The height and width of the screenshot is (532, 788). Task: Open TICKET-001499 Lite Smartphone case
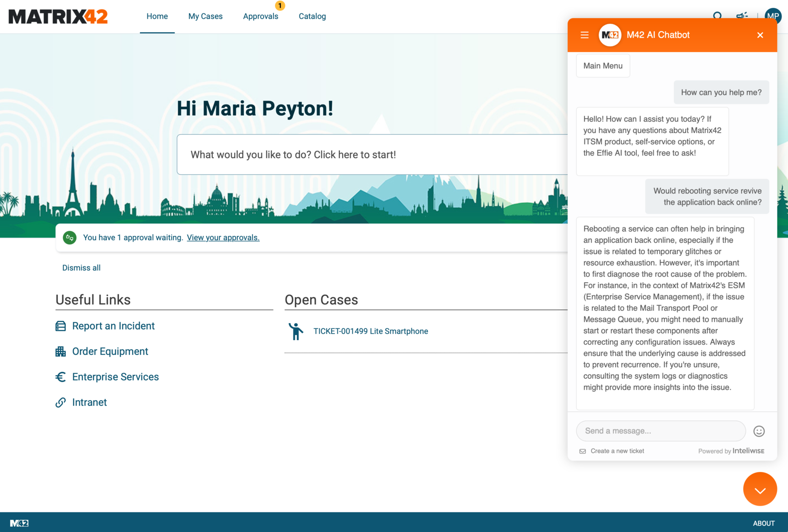point(371,331)
